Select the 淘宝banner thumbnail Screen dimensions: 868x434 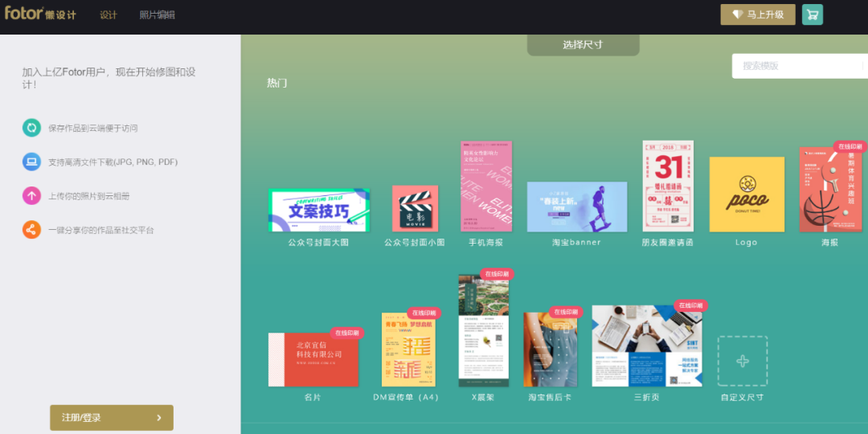pos(577,207)
